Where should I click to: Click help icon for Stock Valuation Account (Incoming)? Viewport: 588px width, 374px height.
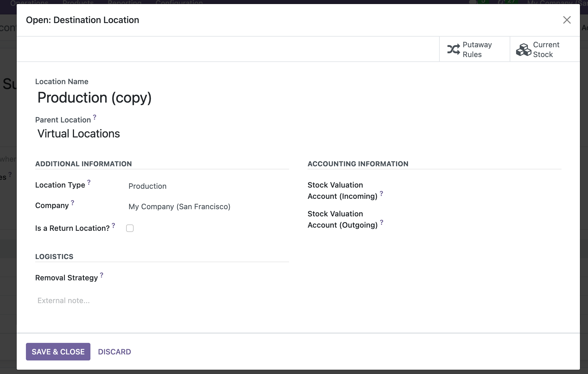click(x=381, y=193)
